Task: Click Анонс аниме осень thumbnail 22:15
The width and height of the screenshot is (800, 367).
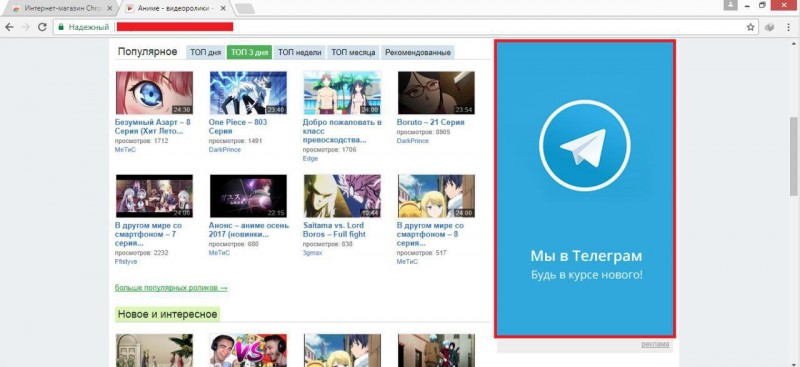Action: 248,196
